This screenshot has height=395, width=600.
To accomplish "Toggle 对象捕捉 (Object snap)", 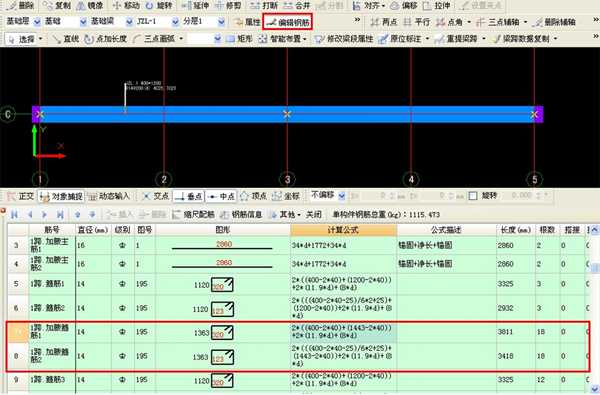I will click(x=61, y=196).
